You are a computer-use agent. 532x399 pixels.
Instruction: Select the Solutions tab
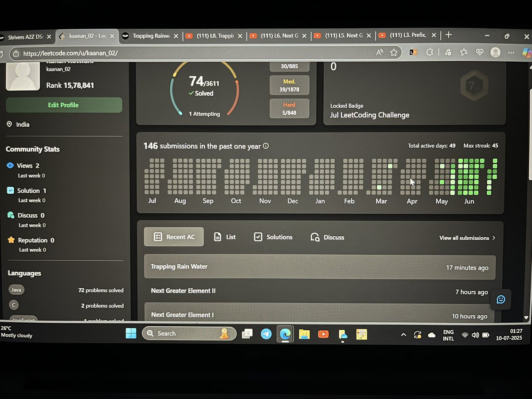pyautogui.click(x=273, y=237)
